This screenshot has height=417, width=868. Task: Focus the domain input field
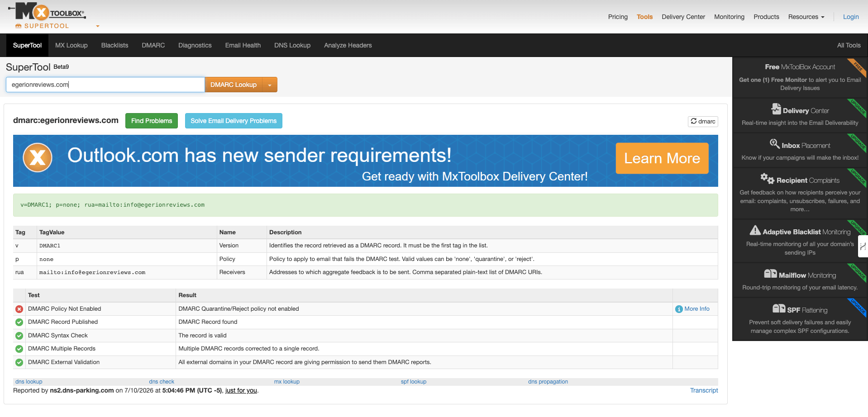click(x=105, y=85)
